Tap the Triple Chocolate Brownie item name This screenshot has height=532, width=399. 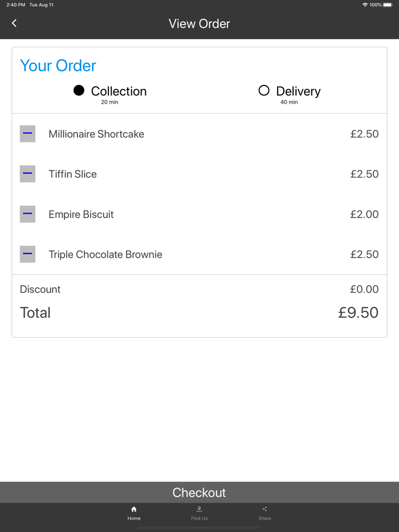(x=105, y=255)
